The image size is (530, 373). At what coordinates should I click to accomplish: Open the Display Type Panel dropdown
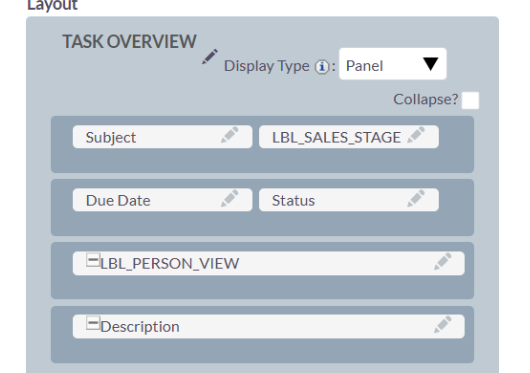pyautogui.click(x=393, y=64)
